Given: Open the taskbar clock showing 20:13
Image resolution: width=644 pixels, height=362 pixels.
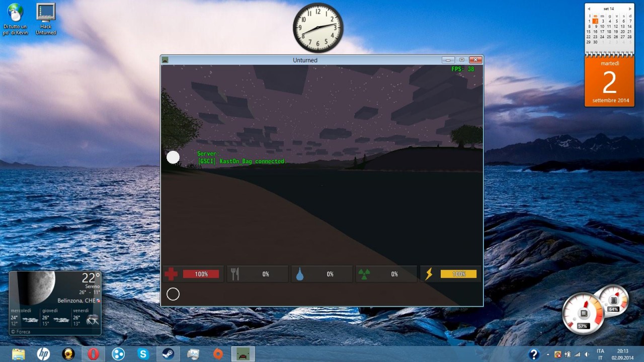Looking at the screenshot, I should [x=623, y=354].
